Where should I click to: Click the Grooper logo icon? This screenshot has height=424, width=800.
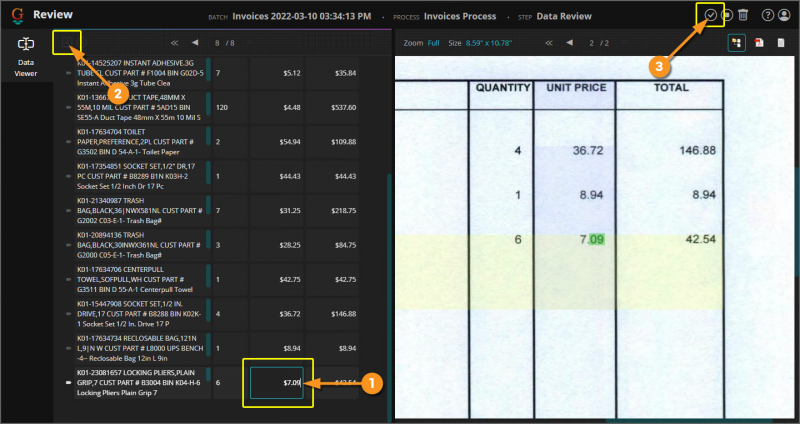click(17, 15)
